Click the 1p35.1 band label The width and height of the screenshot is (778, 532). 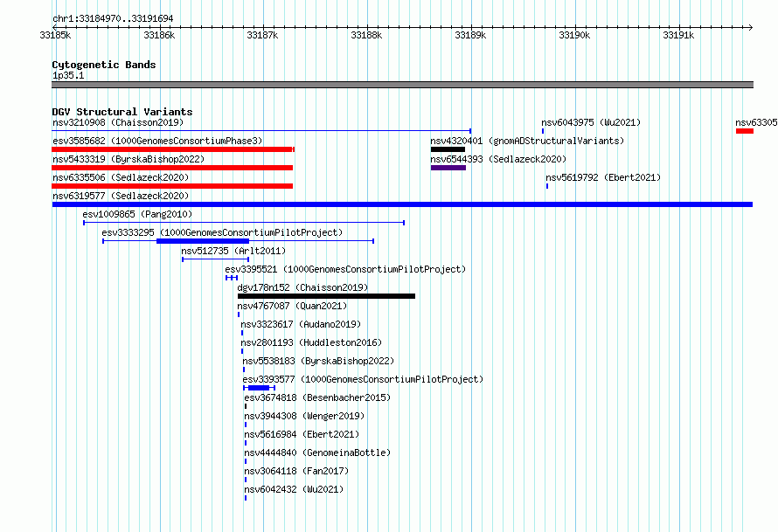point(68,75)
